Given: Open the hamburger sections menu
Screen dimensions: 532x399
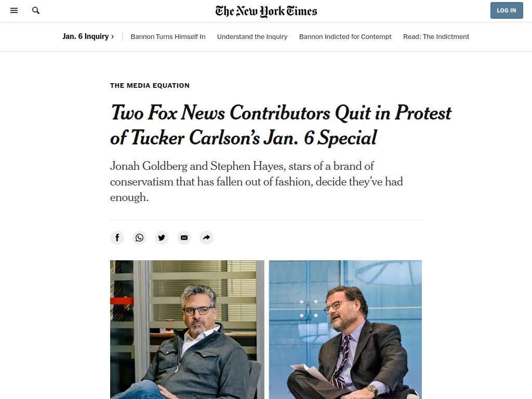Looking at the screenshot, I should pos(14,10).
